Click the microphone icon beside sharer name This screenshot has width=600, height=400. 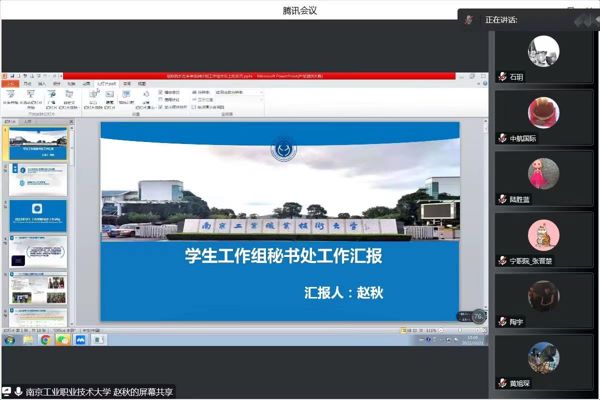[18, 391]
